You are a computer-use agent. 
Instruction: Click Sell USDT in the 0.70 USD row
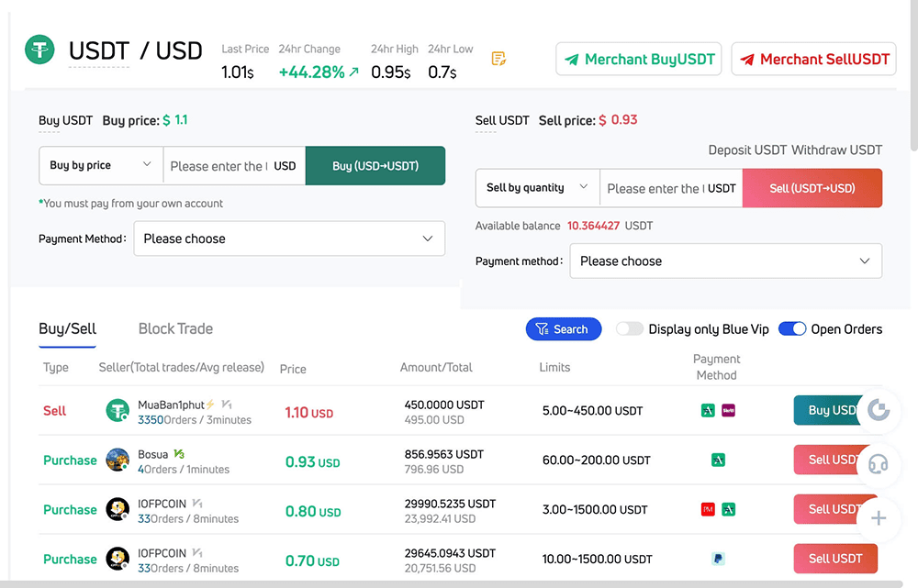point(835,559)
